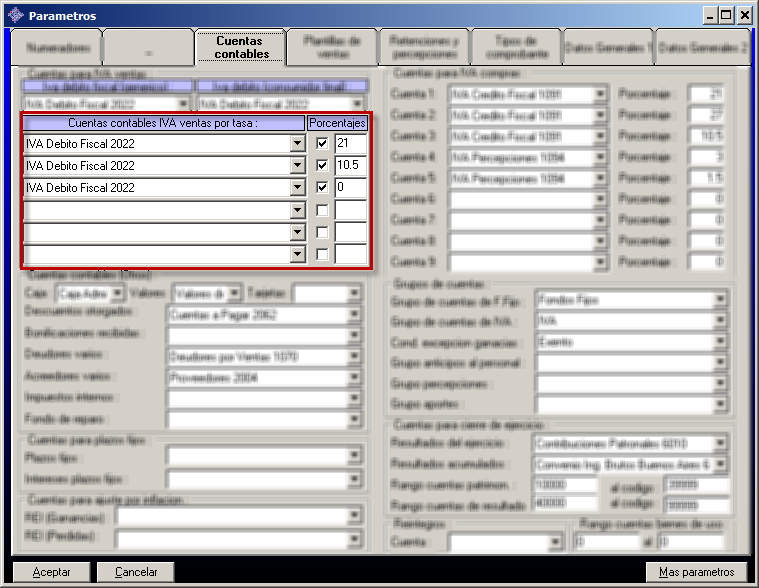This screenshot has height=588, width=759.
Task: Enable the first unchecked IVA ventas checkbox
Action: (321, 210)
